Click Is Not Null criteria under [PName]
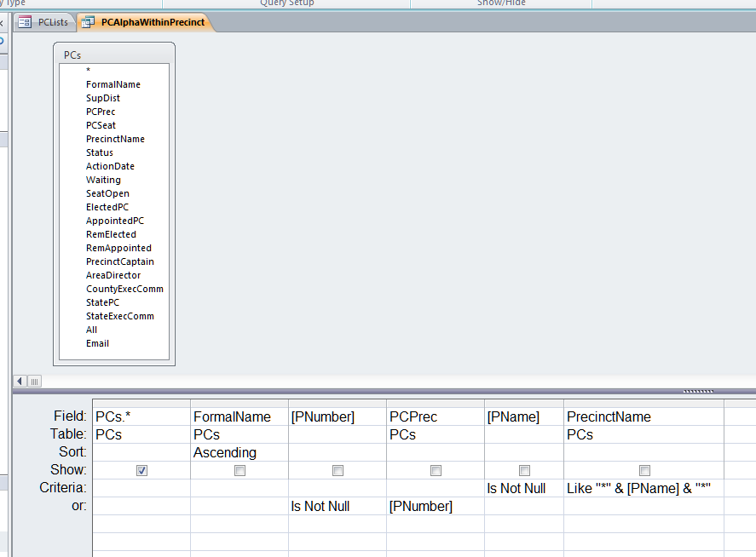This screenshot has width=756, height=557. point(524,488)
